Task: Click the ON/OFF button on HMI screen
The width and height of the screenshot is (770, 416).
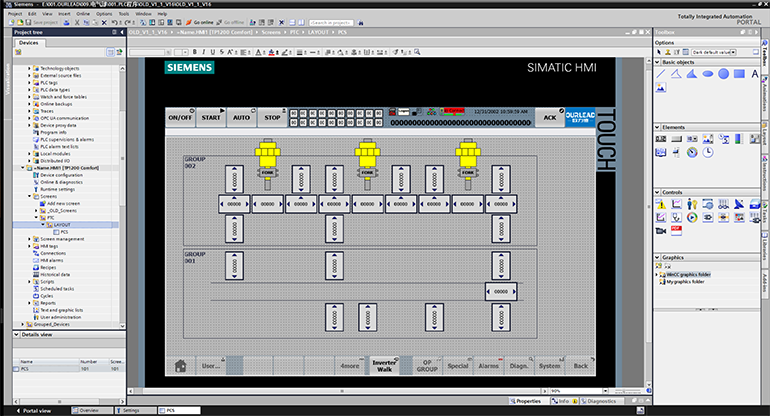Action: [180, 118]
